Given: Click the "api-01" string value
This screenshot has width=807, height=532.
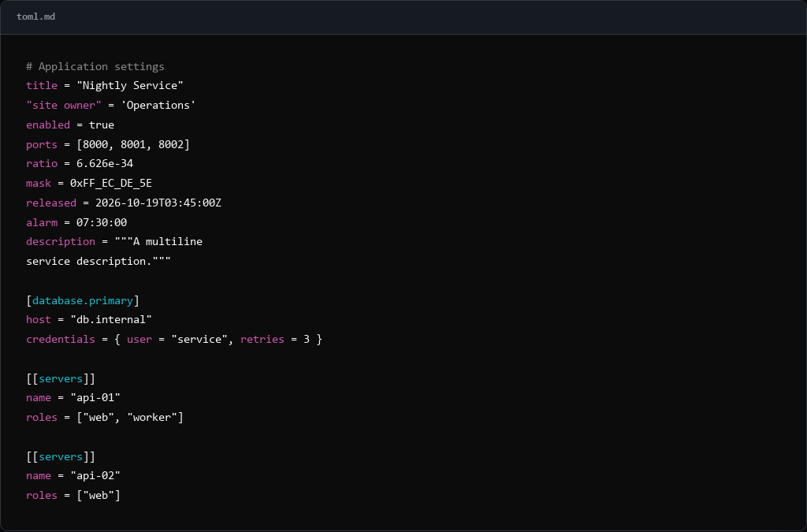Looking at the screenshot, I should click(95, 398).
